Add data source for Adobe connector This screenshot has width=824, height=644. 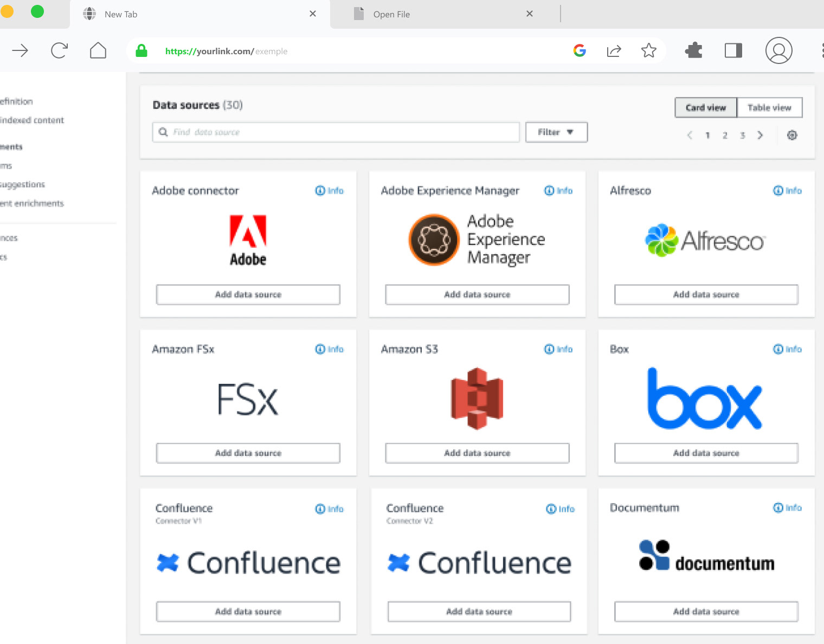(248, 294)
